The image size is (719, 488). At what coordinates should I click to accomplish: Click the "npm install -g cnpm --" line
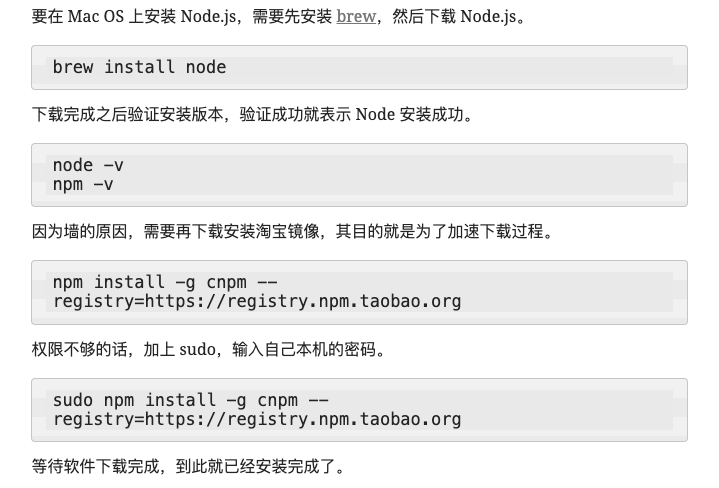pyautogui.click(x=165, y=282)
